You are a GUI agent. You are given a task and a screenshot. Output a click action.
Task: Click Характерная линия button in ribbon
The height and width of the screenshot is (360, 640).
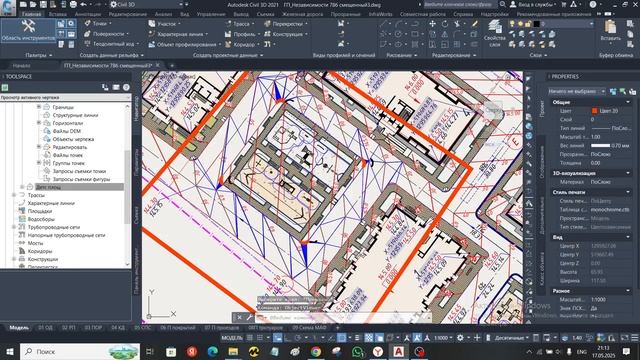coord(178,34)
